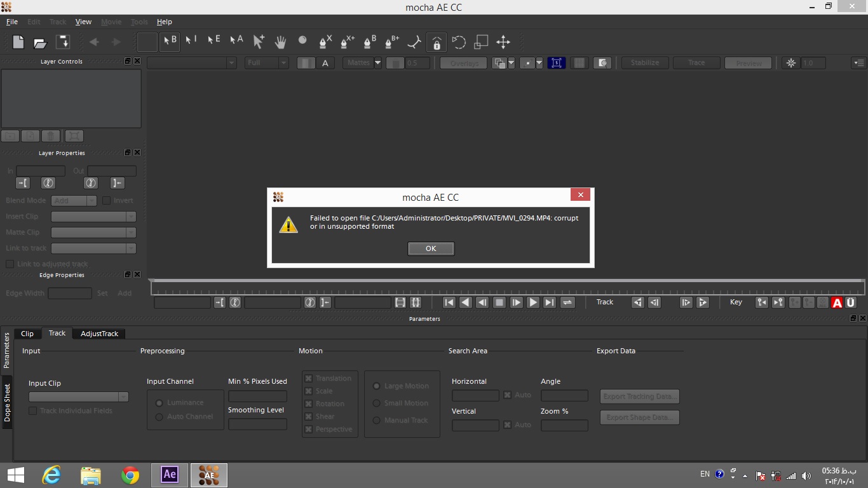Toggle the Perspective motion checkbox
This screenshot has height=488, width=868.
308,429
